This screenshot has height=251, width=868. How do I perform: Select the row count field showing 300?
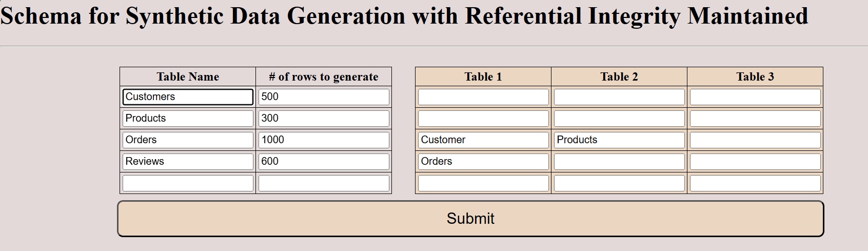(x=324, y=119)
